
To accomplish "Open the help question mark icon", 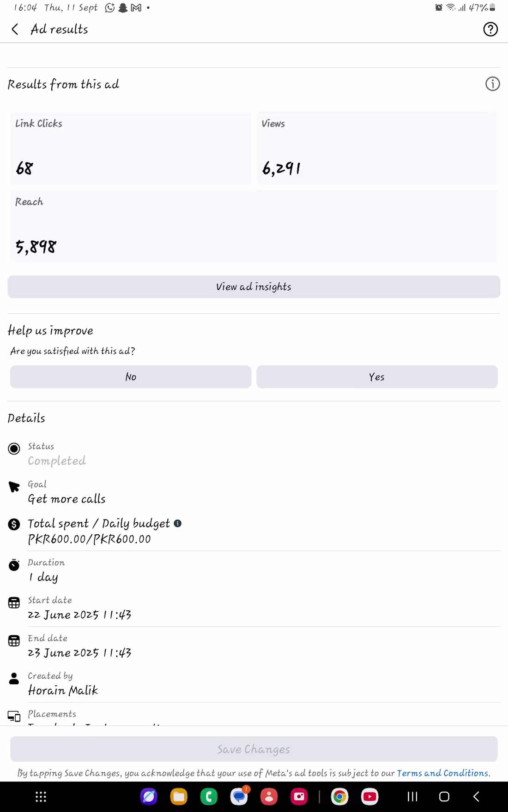I will tap(490, 30).
